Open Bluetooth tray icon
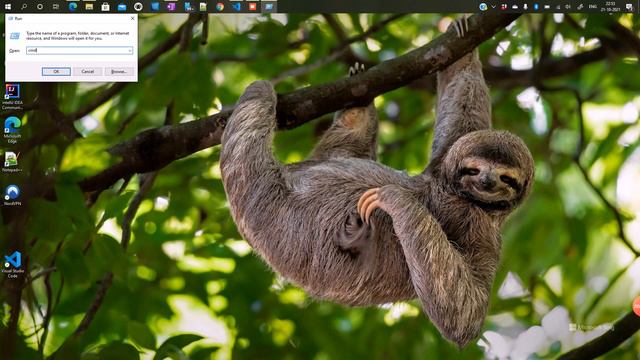The height and width of the screenshot is (360, 640). tap(536, 7)
